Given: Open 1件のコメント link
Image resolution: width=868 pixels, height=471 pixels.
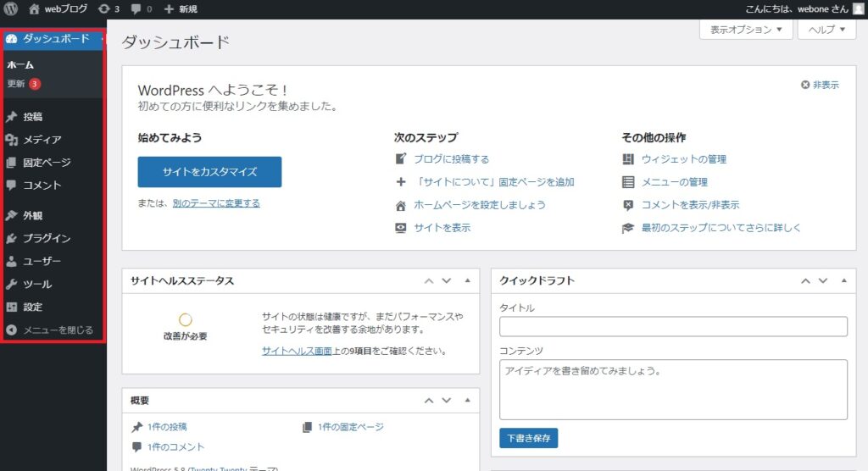Looking at the screenshot, I should coord(175,446).
